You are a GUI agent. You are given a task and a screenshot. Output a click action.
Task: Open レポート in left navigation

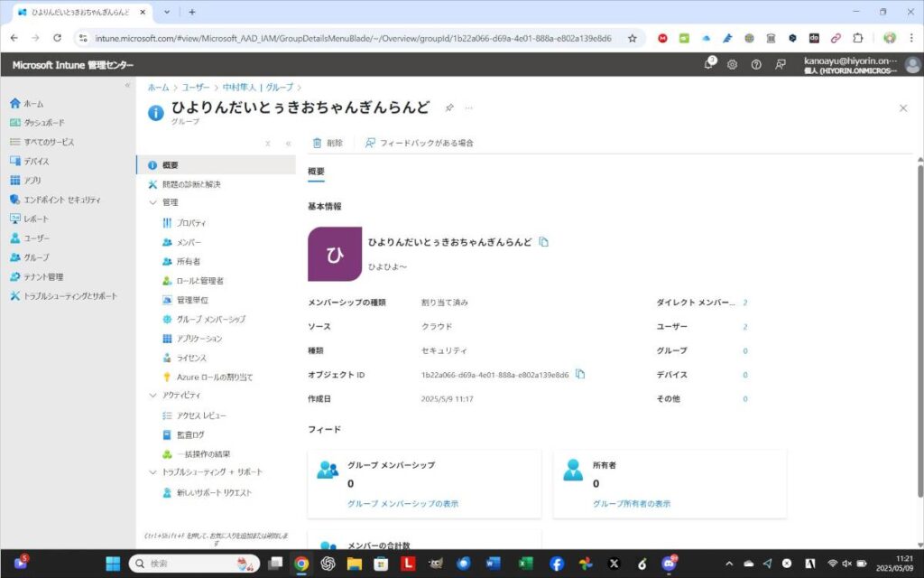pyautogui.click(x=29, y=219)
